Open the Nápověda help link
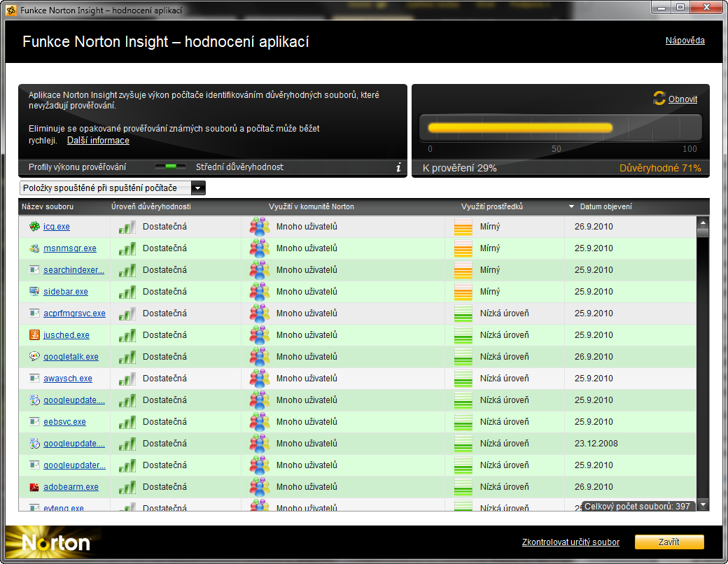 pos(685,41)
